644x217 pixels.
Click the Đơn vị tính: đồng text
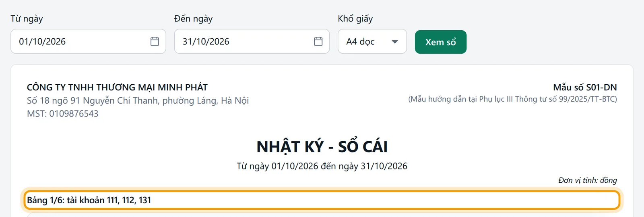tap(587, 180)
